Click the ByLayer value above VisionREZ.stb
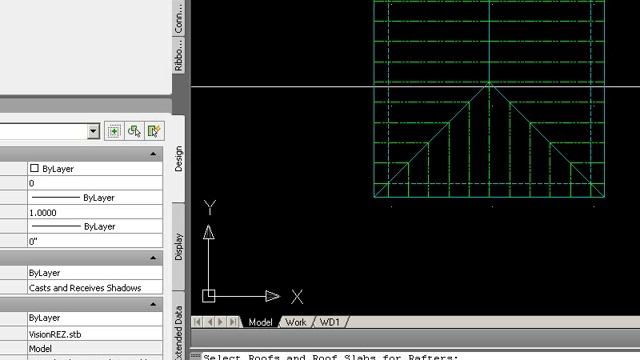The width and height of the screenshot is (640, 360). (x=95, y=318)
